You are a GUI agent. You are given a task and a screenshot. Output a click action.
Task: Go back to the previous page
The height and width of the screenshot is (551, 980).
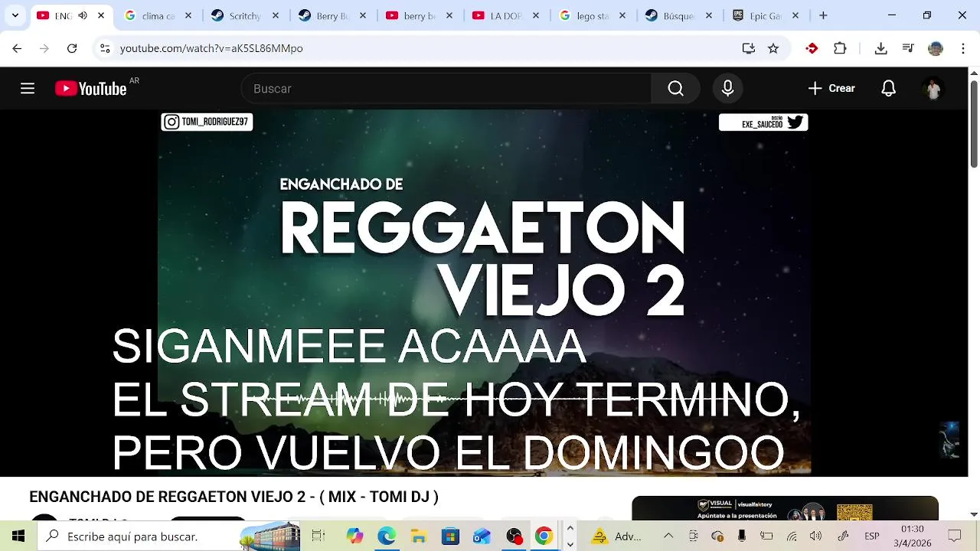tap(17, 48)
